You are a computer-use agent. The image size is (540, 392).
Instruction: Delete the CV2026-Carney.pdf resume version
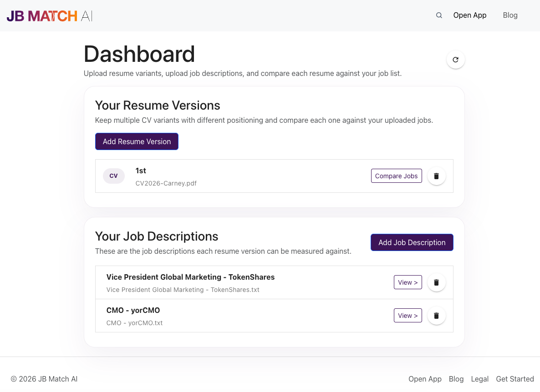[x=436, y=176]
